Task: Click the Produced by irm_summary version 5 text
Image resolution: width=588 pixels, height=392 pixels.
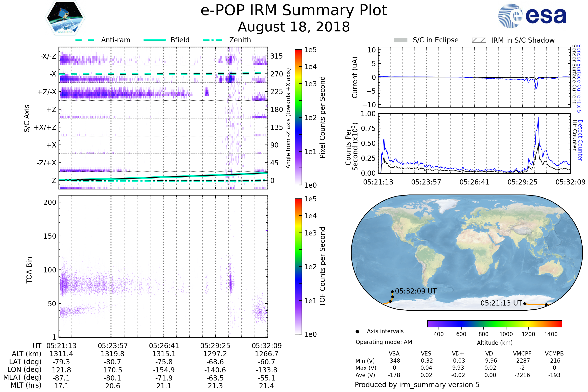Action: coord(417,384)
